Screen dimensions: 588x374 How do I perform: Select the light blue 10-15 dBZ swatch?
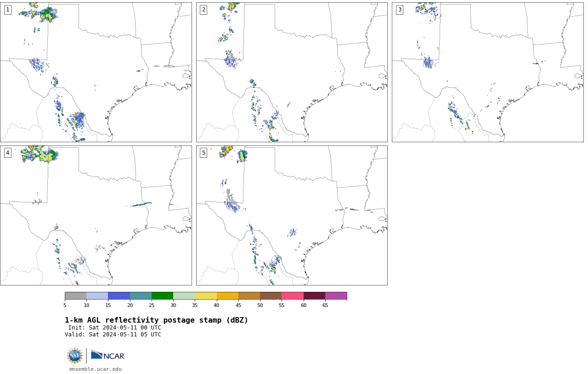click(97, 296)
